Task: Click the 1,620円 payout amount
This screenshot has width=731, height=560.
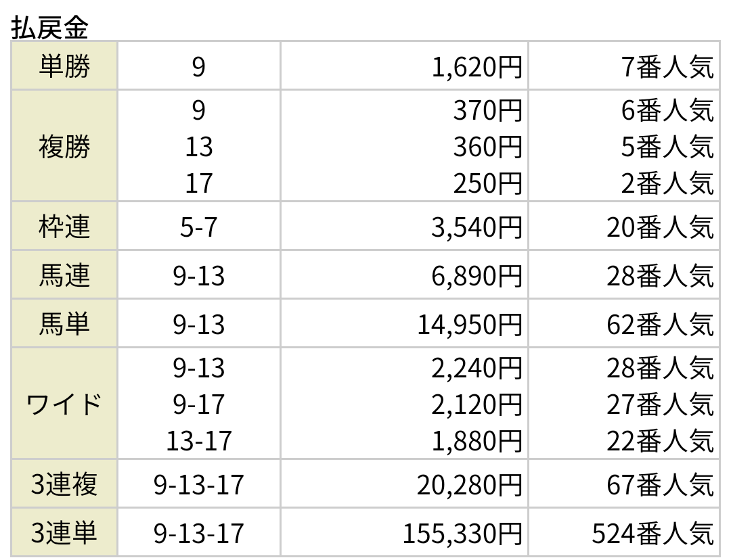Action: [x=477, y=67]
